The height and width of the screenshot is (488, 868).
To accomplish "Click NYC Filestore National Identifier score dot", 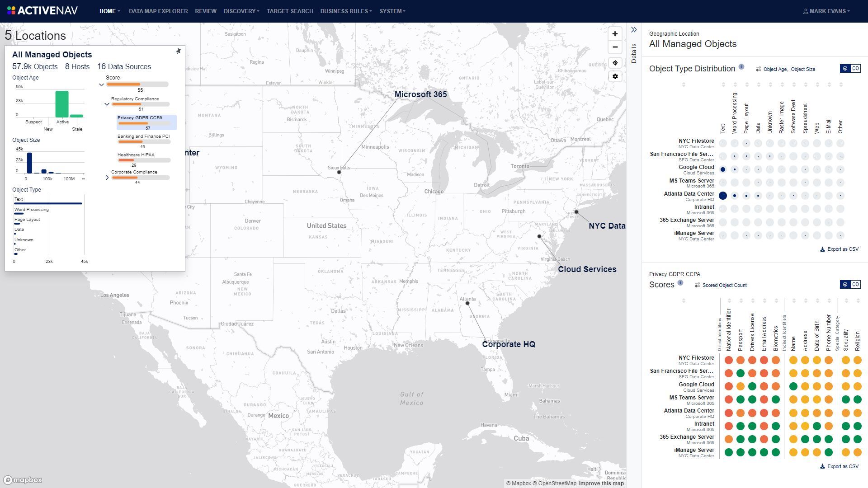I will pyautogui.click(x=729, y=360).
